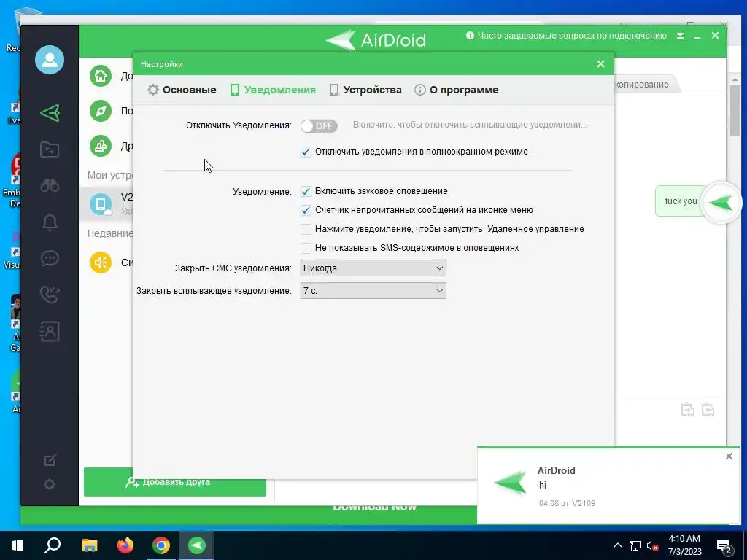Close the AirDroid notification popup
This screenshot has height=560, width=747.
(x=729, y=456)
